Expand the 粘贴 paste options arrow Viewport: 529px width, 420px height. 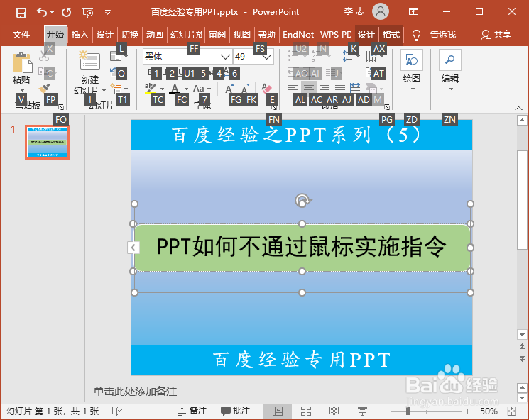point(22,90)
